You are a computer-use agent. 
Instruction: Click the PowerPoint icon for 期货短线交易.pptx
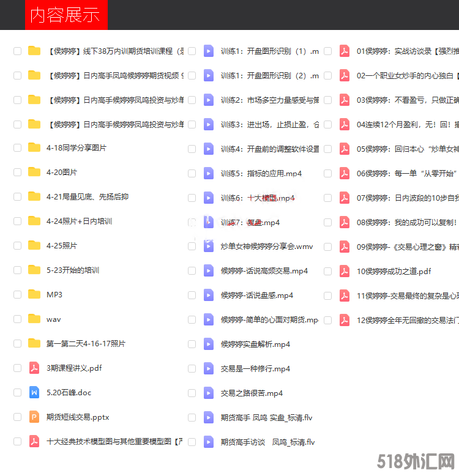click(34, 417)
